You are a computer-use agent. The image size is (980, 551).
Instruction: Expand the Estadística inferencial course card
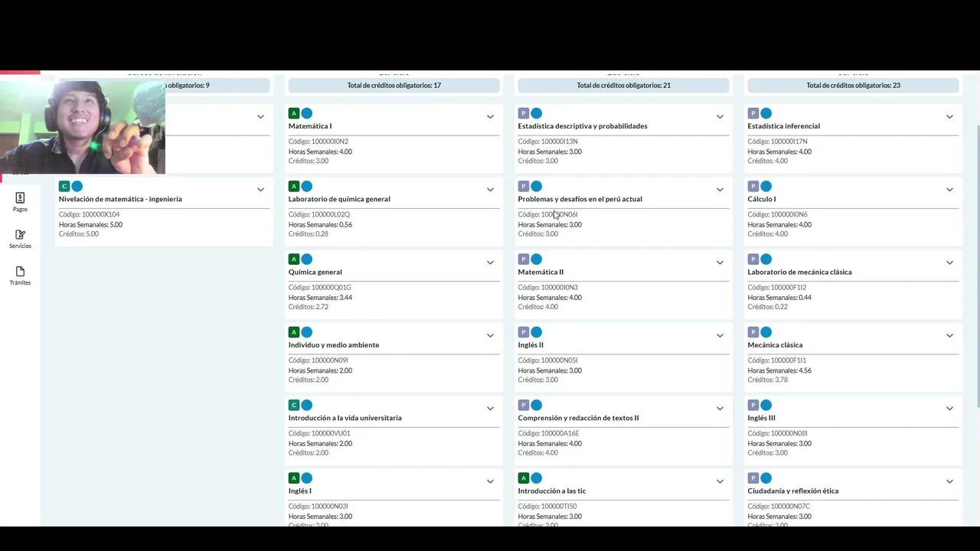click(949, 117)
